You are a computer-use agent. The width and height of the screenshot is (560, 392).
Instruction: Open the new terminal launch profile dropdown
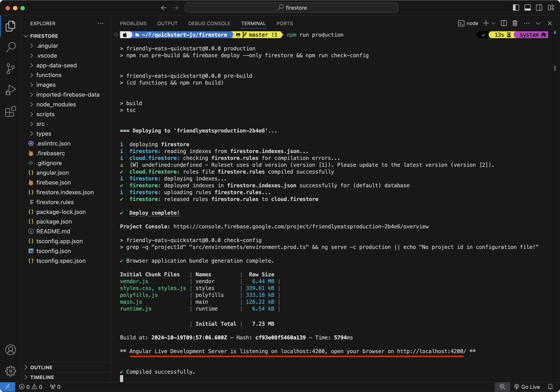[x=494, y=23]
